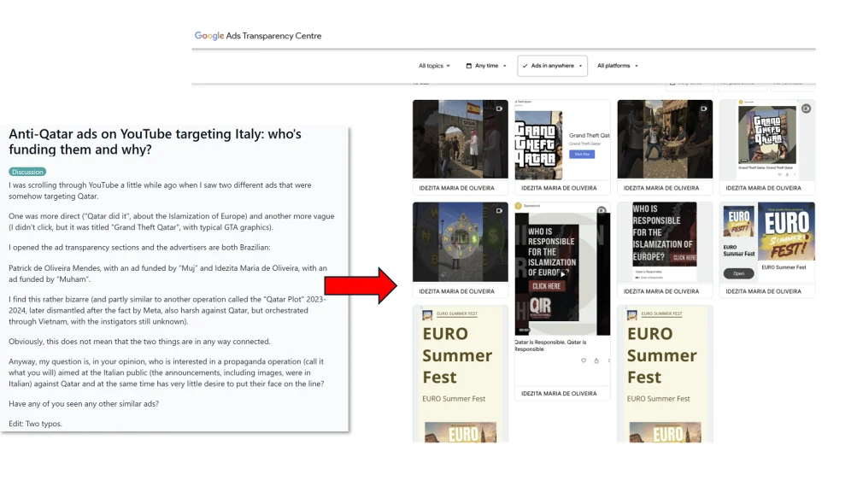Open the Ads in anywhere region filter
Viewport: 863px width, 504px height.
(552, 66)
